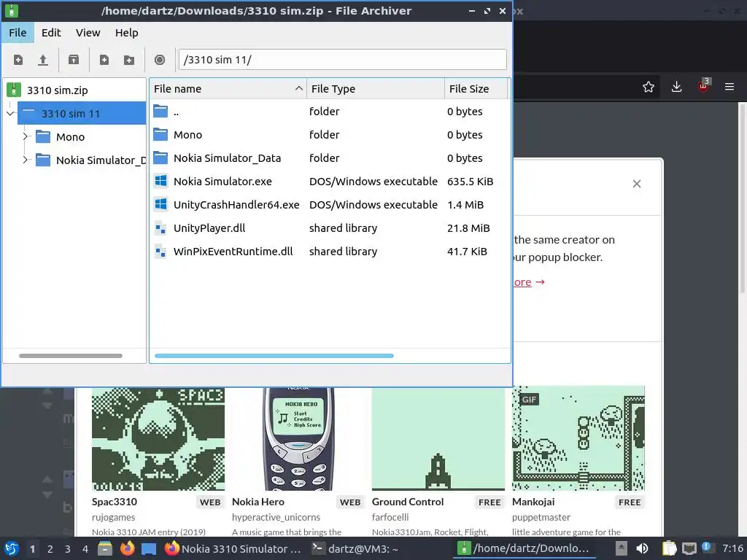Bookmark page with Firefox star icon

click(649, 87)
